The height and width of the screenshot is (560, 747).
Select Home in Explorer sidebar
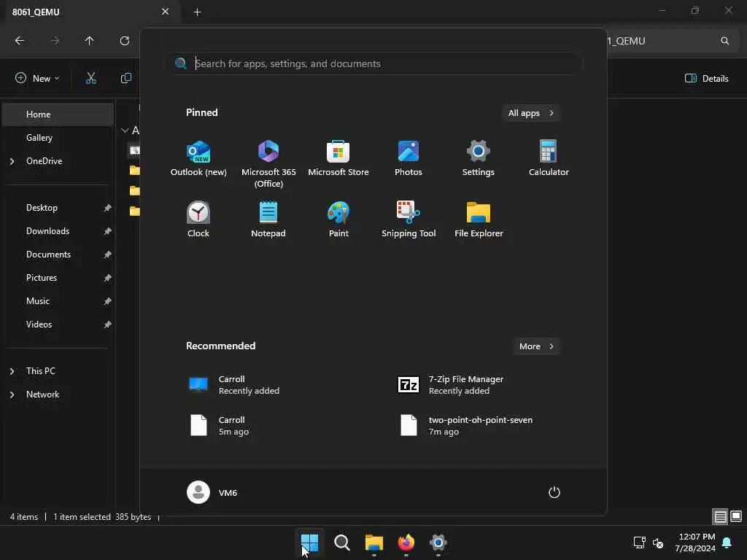click(x=58, y=114)
